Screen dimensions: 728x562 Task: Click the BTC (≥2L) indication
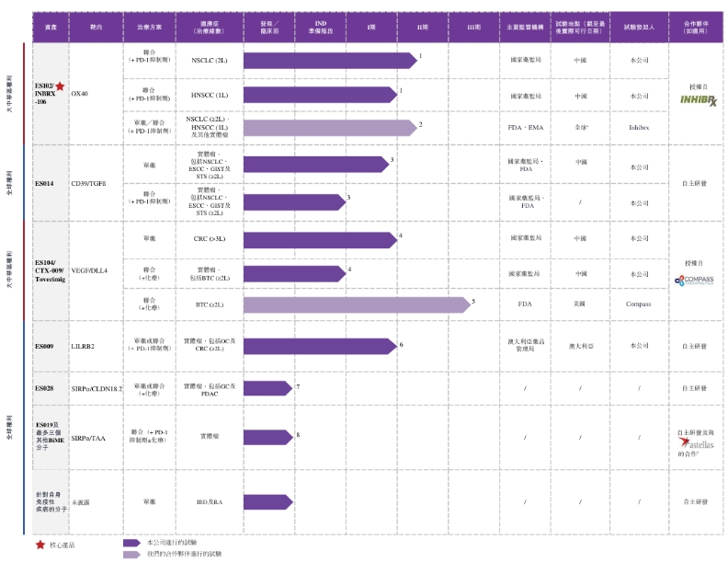210,304
